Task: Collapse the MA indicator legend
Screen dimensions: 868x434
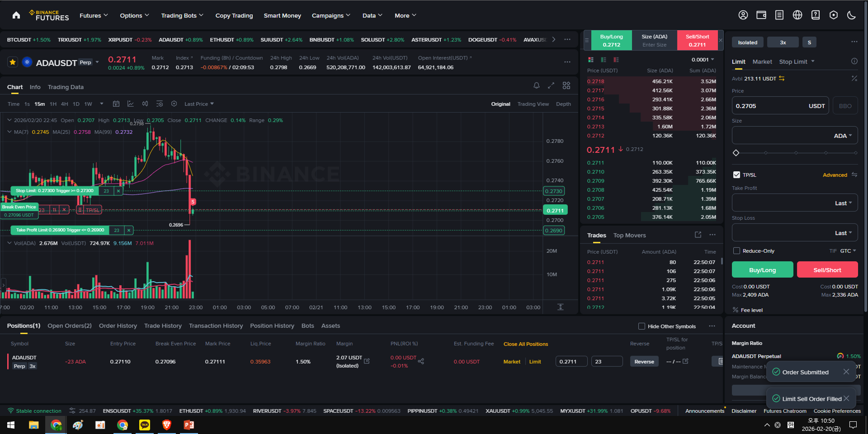Action: pos(9,132)
